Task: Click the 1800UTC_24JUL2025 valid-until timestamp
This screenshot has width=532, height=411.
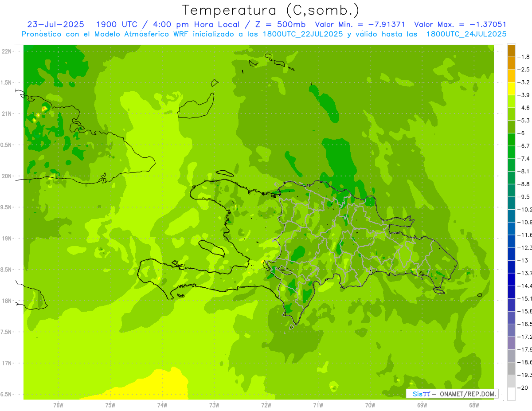Action: pos(466,34)
